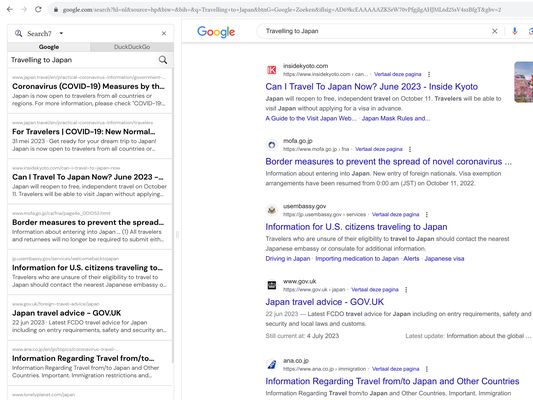Open Information for U.S. citizens traveling to Japan

coord(356,227)
